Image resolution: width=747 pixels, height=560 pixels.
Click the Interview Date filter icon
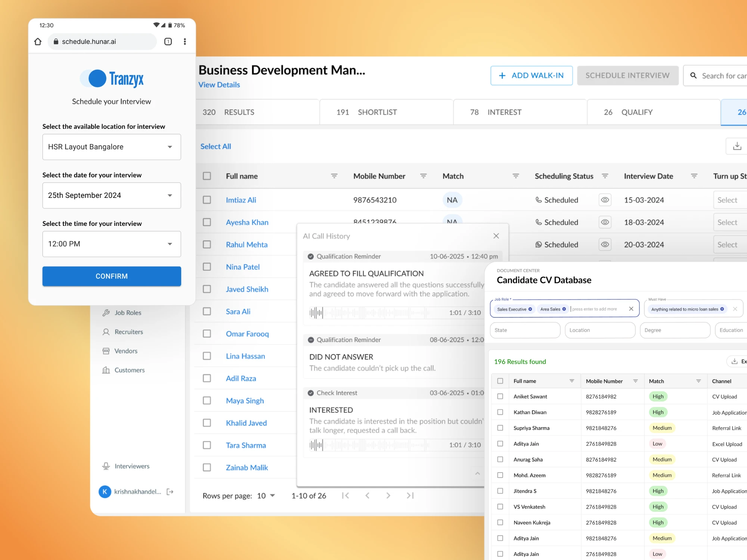click(x=694, y=176)
